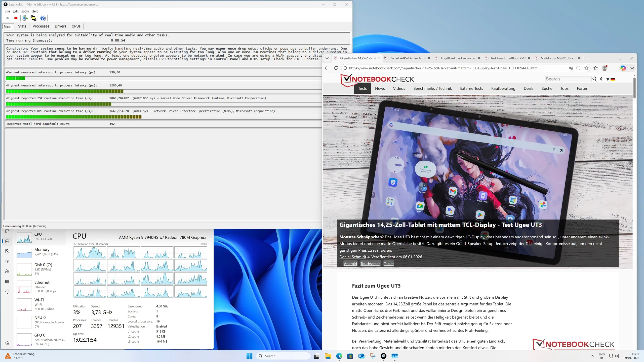Click the LatencyMon help question mark icon

43,18
